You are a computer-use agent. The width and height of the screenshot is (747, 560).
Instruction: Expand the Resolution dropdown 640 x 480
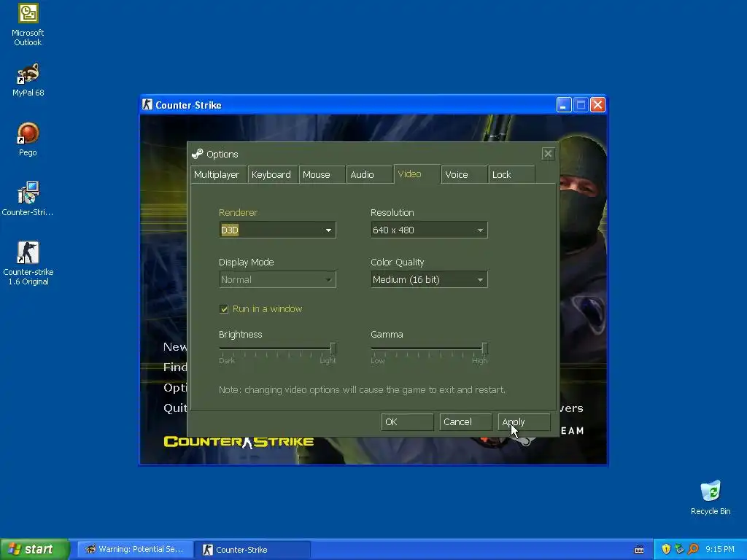pyautogui.click(x=429, y=230)
